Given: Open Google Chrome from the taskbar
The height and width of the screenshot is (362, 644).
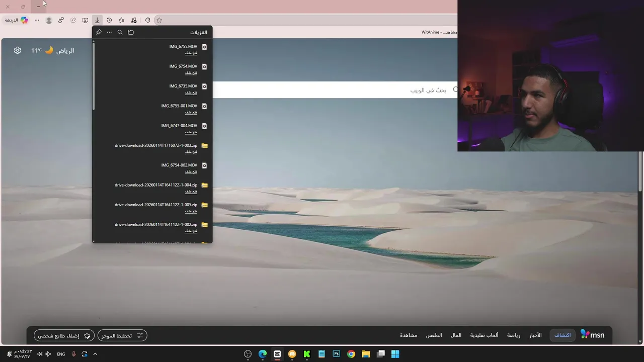Looking at the screenshot, I should 351,354.
